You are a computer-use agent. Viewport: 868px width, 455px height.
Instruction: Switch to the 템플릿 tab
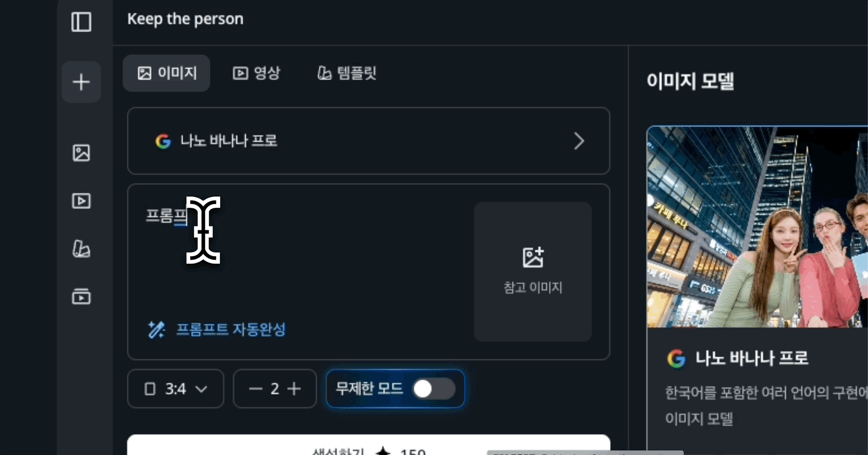pyautogui.click(x=347, y=73)
